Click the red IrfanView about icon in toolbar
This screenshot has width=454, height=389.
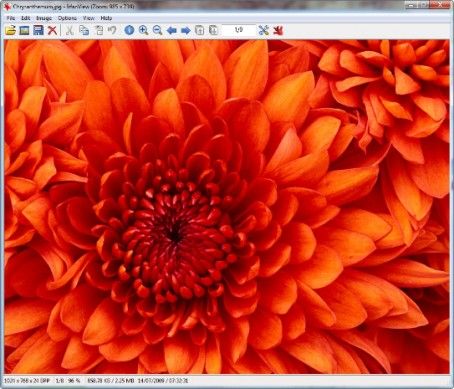click(x=278, y=30)
